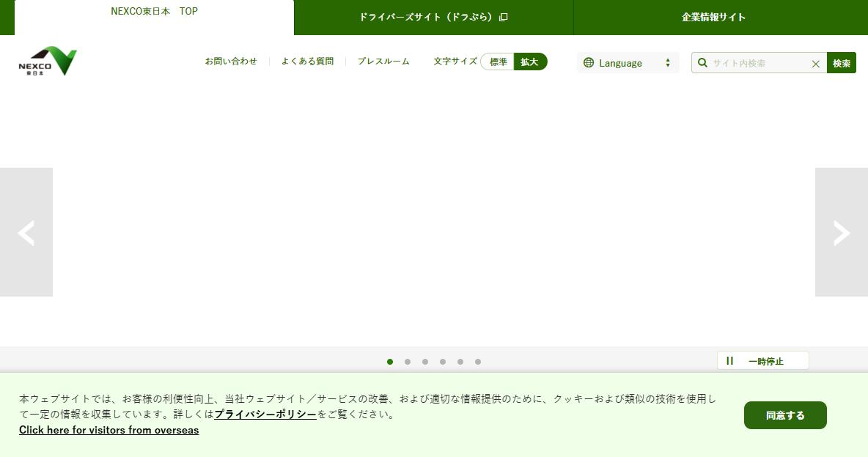
Task: Click the Language dropdown up-down arrows
Action: coord(668,62)
